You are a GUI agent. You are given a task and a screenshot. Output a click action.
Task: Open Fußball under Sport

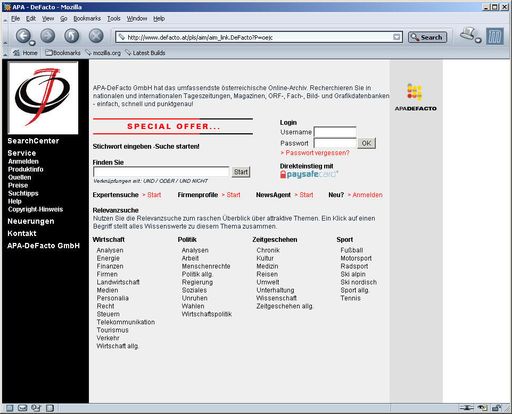[352, 250]
